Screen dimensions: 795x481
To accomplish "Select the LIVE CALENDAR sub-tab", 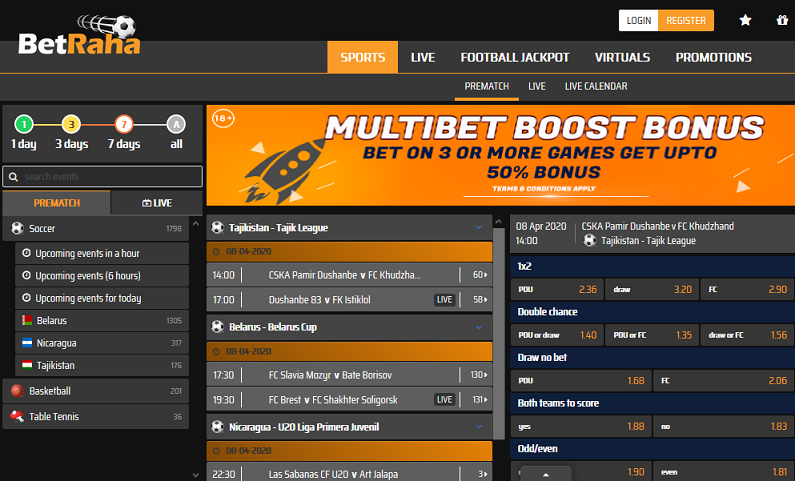I will (596, 86).
